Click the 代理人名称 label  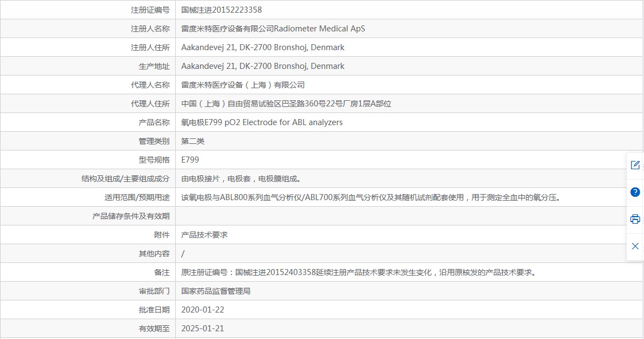click(x=150, y=85)
